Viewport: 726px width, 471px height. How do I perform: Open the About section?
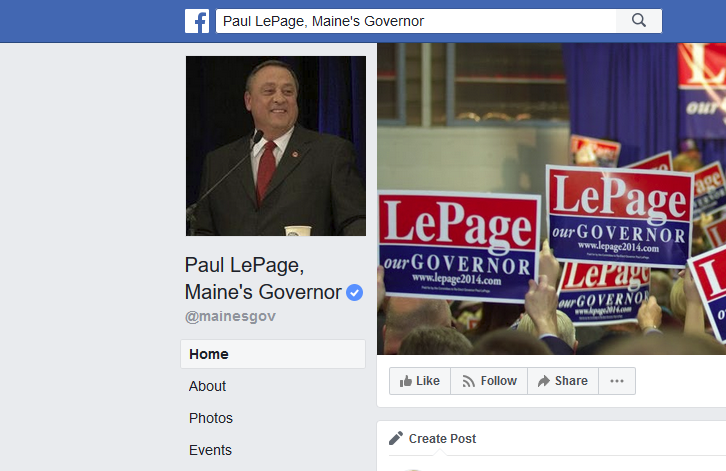207,386
